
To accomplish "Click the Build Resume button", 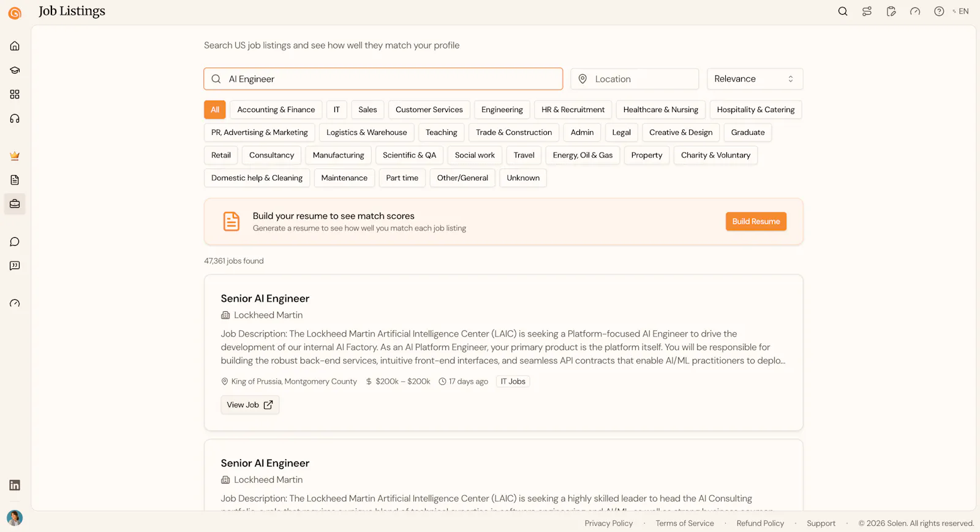I will (756, 221).
